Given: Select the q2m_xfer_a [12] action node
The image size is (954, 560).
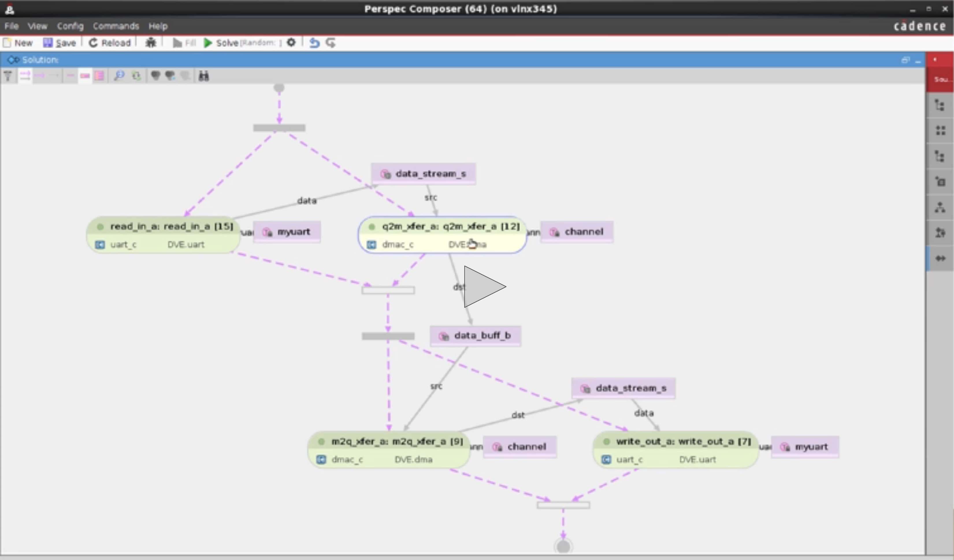Looking at the screenshot, I should (x=442, y=235).
